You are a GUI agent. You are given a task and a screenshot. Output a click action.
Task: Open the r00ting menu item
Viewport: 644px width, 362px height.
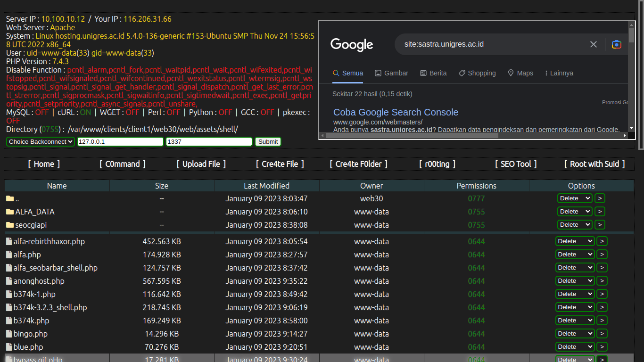point(438,164)
